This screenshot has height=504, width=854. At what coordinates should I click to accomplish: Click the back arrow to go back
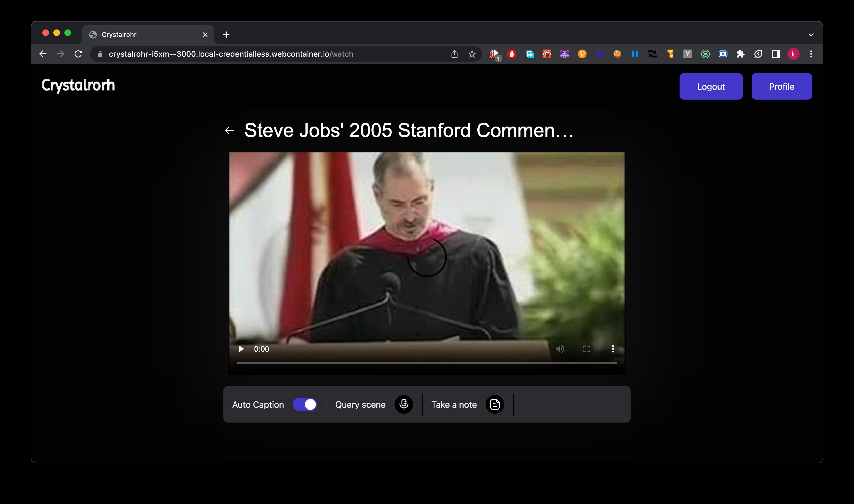pos(230,130)
